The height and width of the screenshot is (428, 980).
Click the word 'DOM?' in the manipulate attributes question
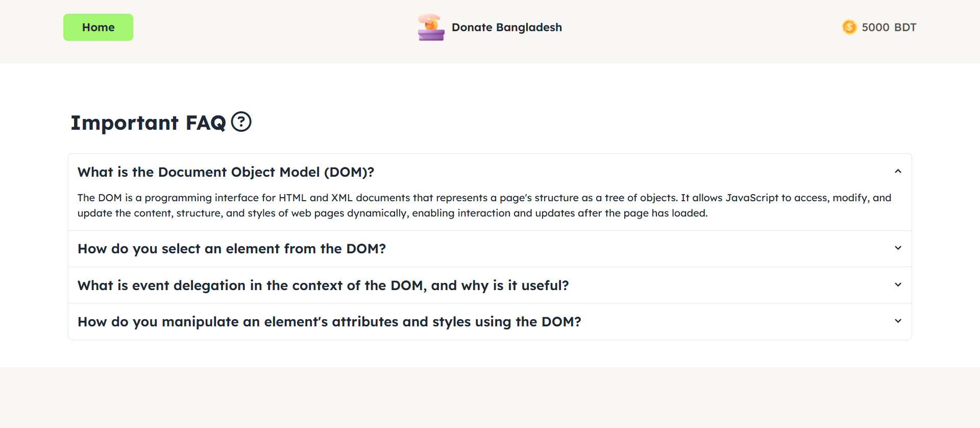[561, 322]
